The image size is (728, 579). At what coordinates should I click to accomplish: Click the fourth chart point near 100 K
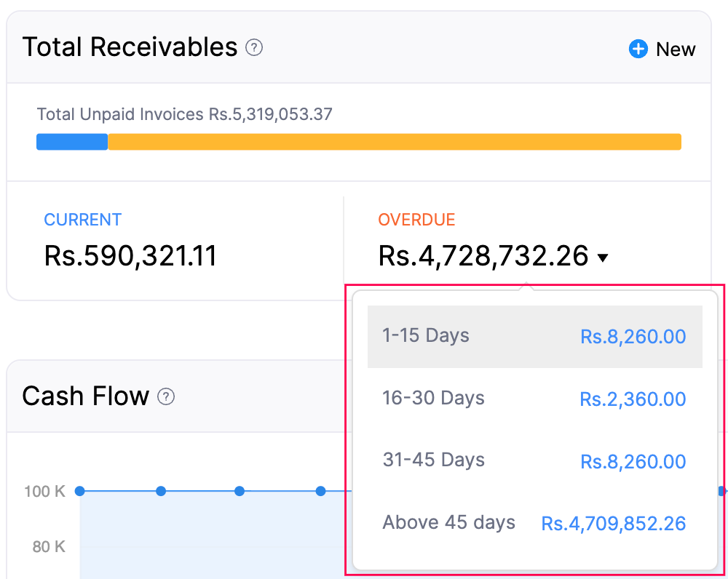320,491
